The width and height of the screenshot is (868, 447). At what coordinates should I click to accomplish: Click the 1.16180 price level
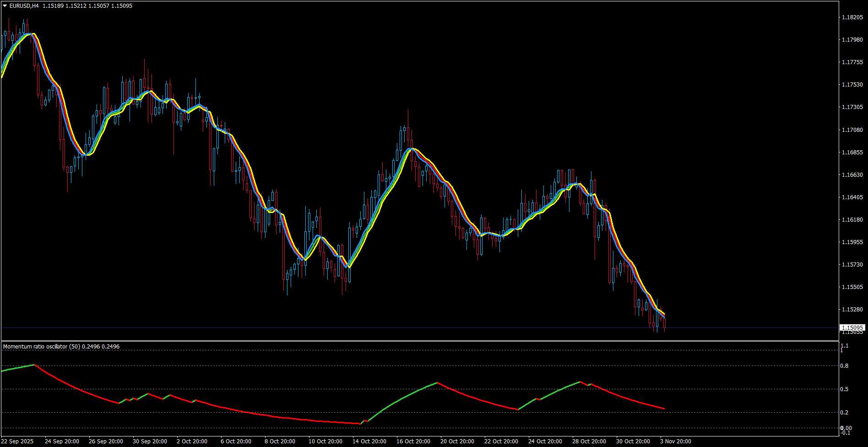[x=852, y=220]
